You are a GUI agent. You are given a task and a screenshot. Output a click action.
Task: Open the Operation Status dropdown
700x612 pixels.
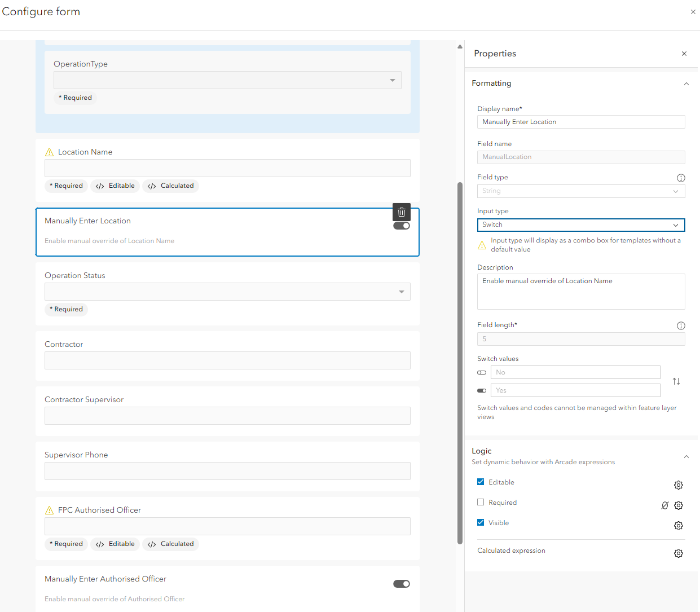point(227,292)
